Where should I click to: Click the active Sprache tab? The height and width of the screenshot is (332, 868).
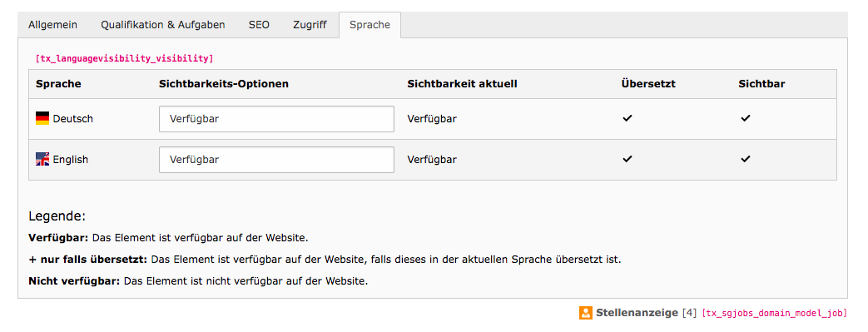tap(370, 25)
